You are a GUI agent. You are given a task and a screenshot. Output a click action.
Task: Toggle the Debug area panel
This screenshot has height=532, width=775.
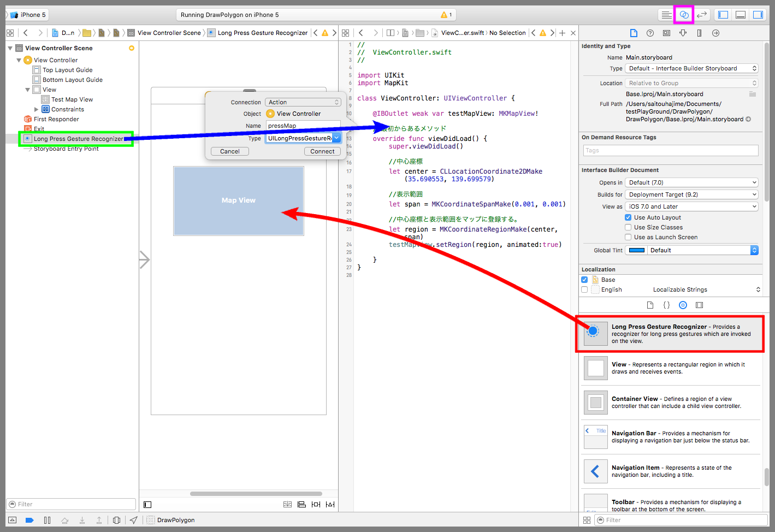coord(741,15)
